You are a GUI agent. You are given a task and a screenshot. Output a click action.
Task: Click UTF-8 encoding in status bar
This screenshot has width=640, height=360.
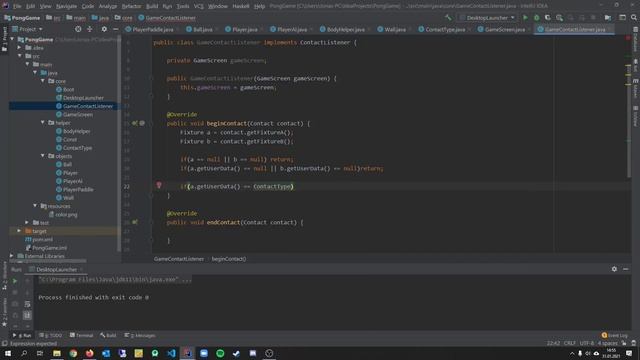587,343
